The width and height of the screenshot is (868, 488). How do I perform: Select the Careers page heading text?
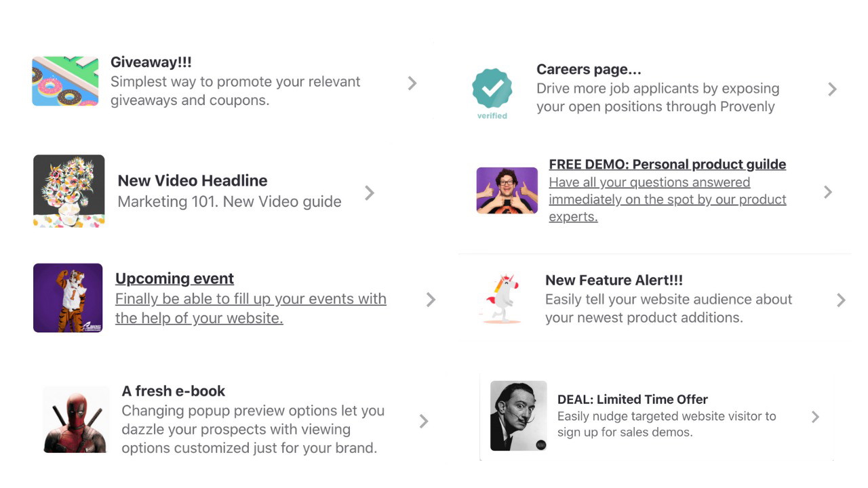click(x=588, y=69)
